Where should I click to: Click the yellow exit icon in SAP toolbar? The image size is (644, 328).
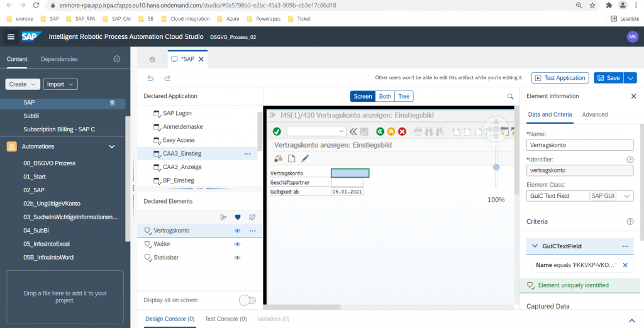coord(391,131)
